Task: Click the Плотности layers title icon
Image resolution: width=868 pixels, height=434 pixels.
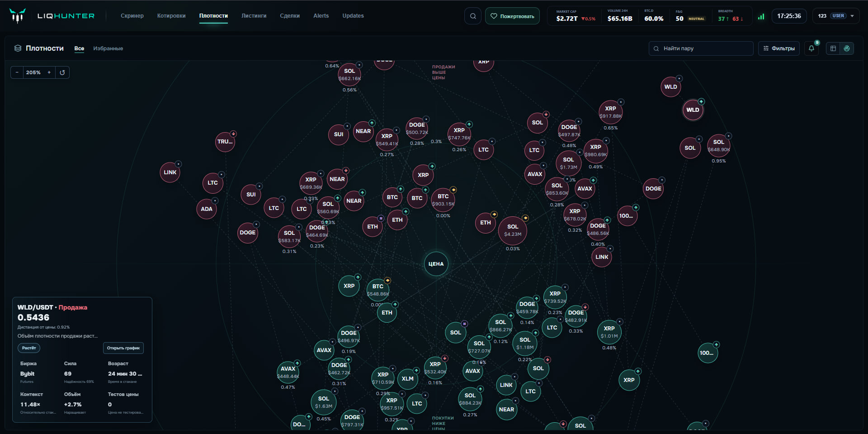Action: point(18,48)
